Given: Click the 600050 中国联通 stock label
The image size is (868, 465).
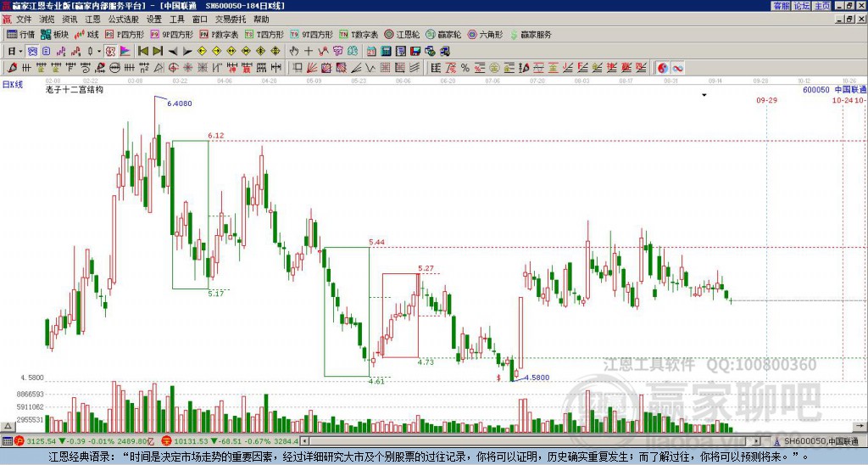Looking at the screenshot, I should 834,89.
